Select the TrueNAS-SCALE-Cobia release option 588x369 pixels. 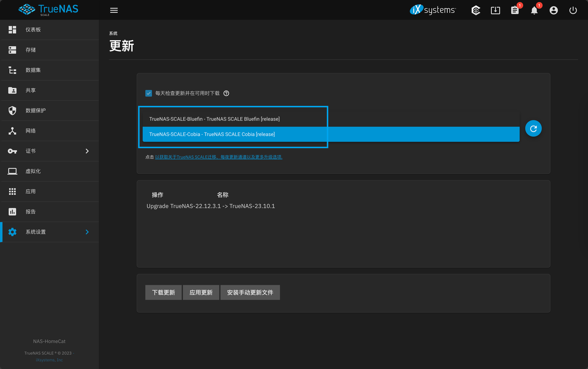pyautogui.click(x=212, y=134)
